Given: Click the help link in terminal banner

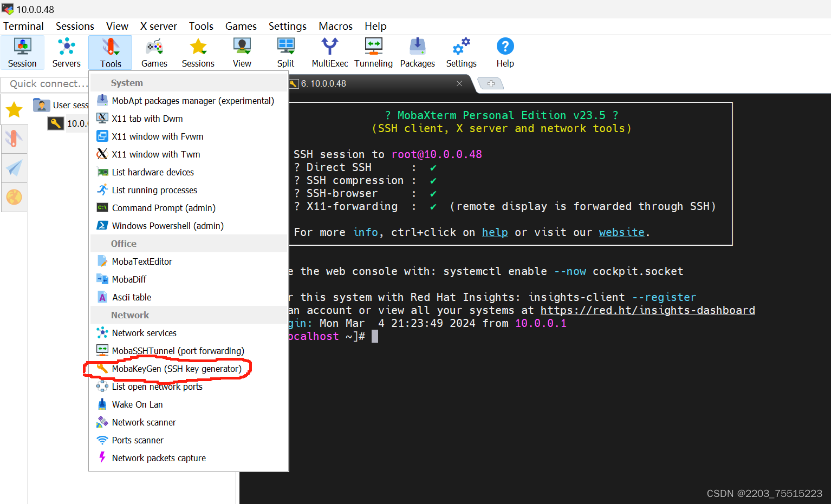Looking at the screenshot, I should (x=495, y=232).
